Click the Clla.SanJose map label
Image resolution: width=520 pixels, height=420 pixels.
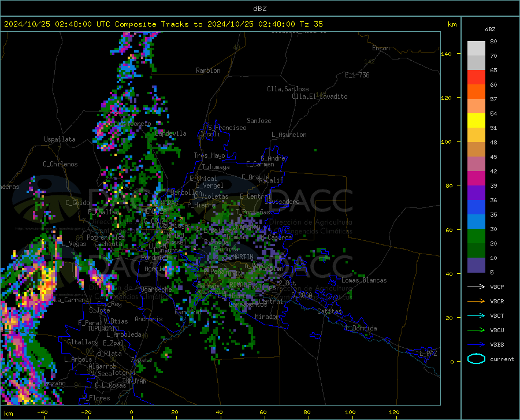288,89
